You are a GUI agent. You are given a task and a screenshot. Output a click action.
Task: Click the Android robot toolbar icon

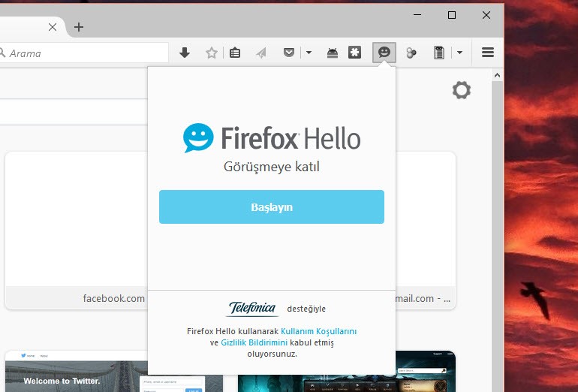click(333, 53)
